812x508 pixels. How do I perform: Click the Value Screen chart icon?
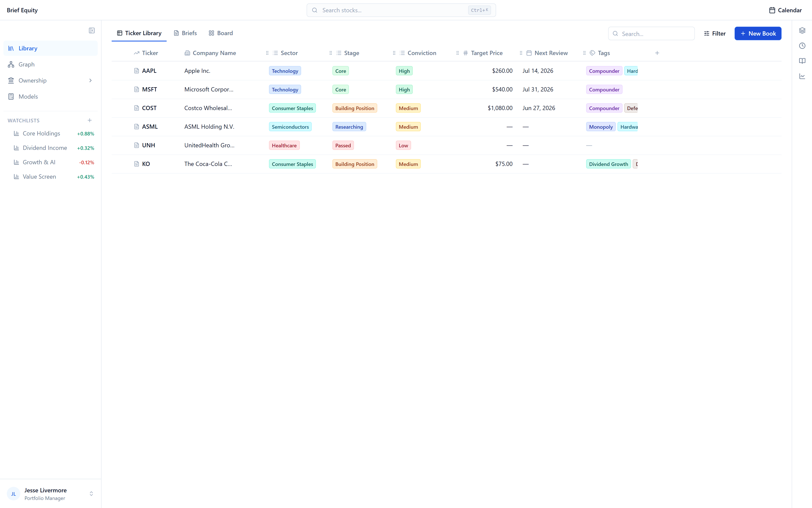(x=16, y=177)
